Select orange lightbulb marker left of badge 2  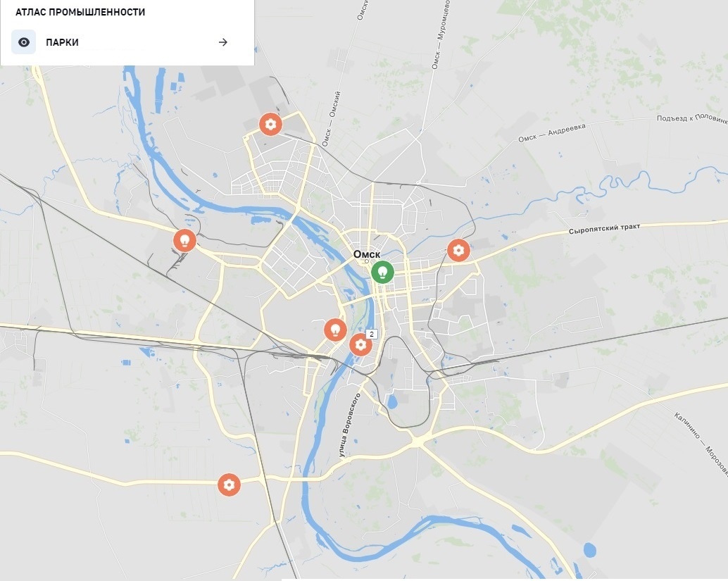335,330
